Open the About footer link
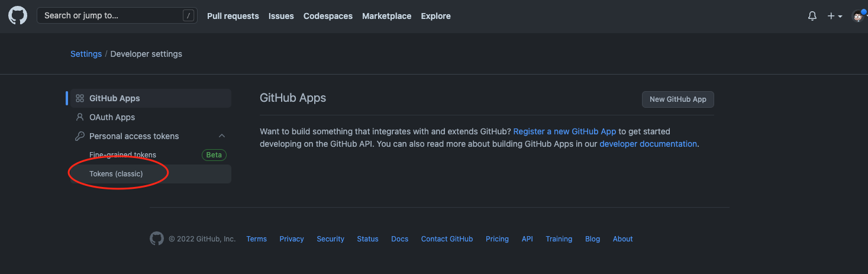Image resolution: width=868 pixels, height=274 pixels. pyautogui.click(x=623, y=239)
